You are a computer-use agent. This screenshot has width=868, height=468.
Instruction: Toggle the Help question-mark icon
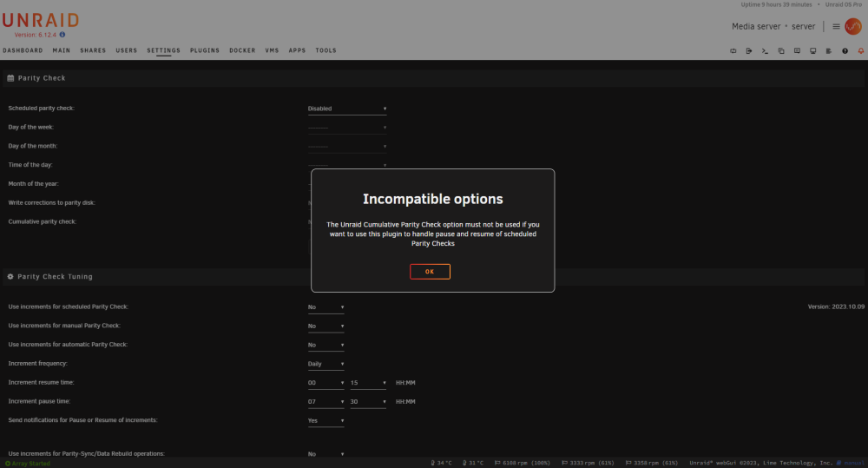845,51
